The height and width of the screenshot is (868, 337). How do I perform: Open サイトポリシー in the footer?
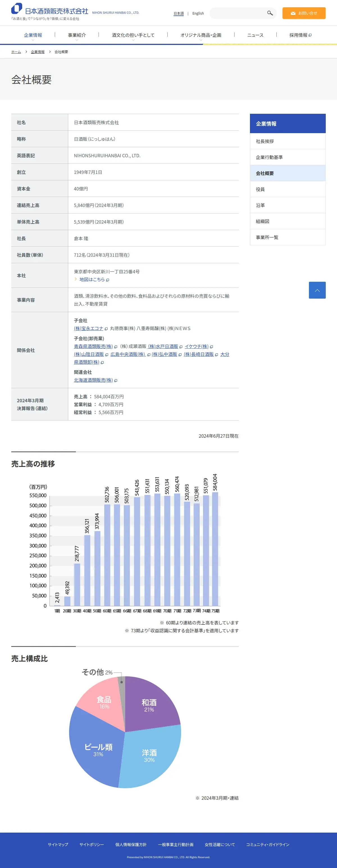pyautogui.click(x=92, y=844)
